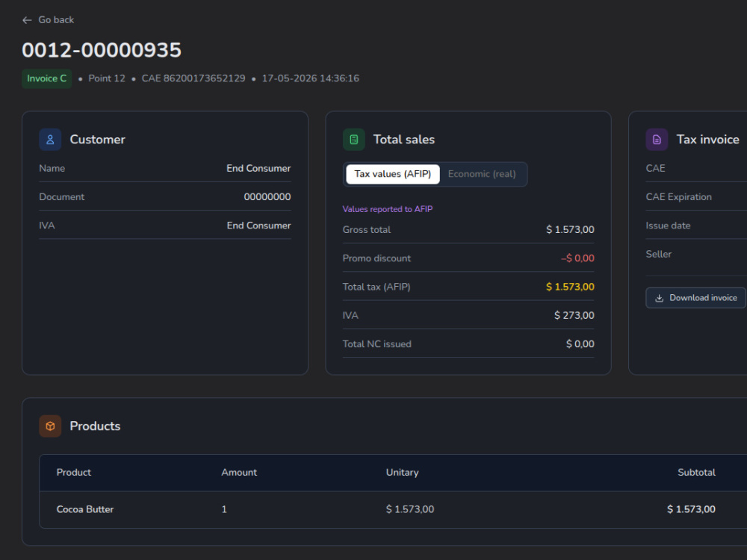Image resolution: width=747 pixels, height=560 pixels.
Task: Select the Tax values (AFIP) tab
Action: click(x=393, y=174)
